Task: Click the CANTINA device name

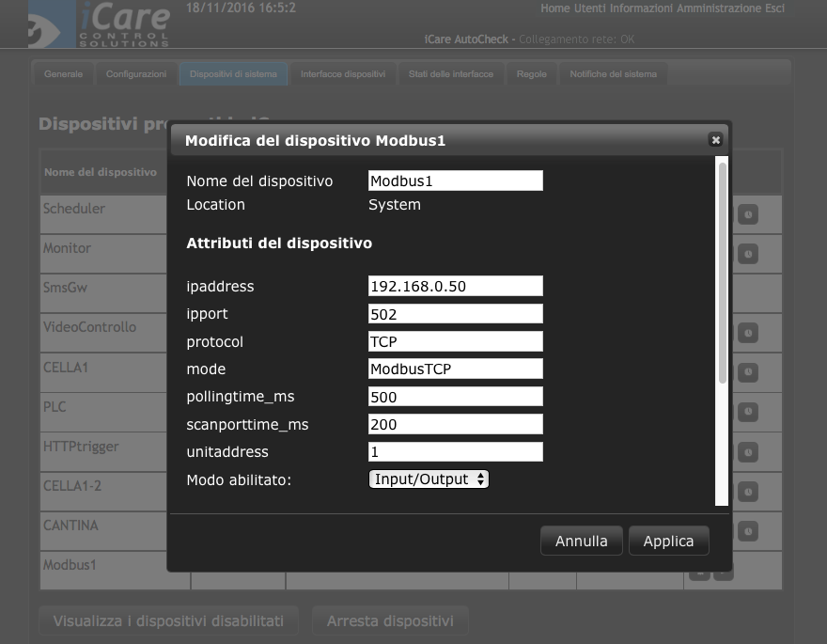Action: 70,526
